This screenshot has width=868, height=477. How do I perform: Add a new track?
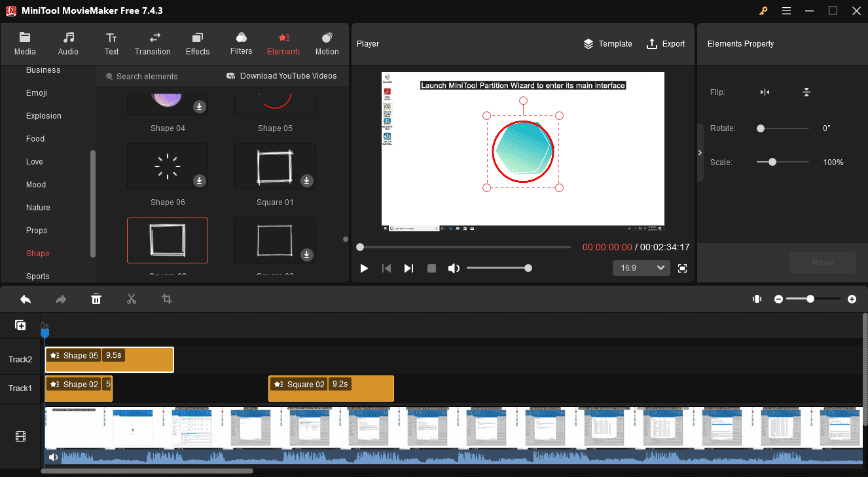20,325
